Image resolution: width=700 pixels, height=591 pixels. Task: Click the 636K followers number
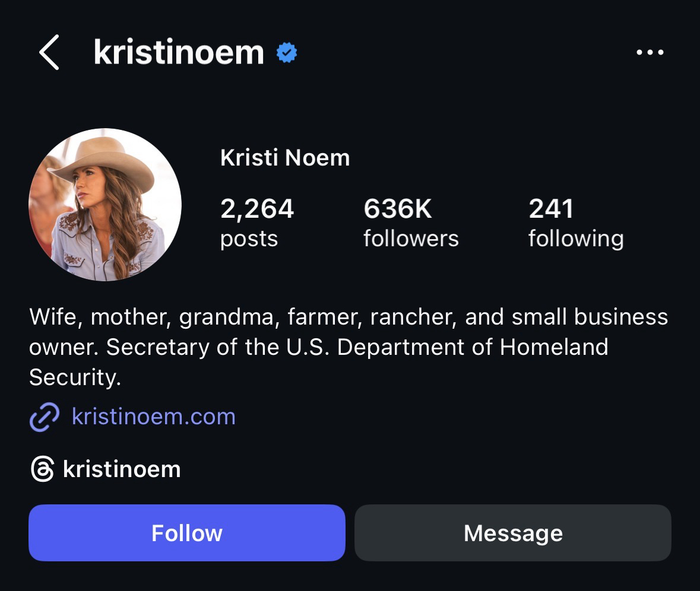click(398, 209)
